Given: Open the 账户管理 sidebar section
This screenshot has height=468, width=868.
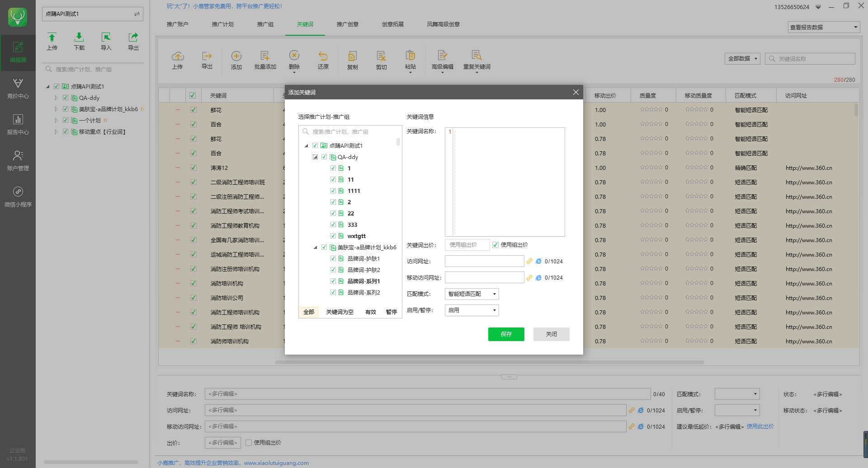Looking at the screenshot, I should point(18,161).
